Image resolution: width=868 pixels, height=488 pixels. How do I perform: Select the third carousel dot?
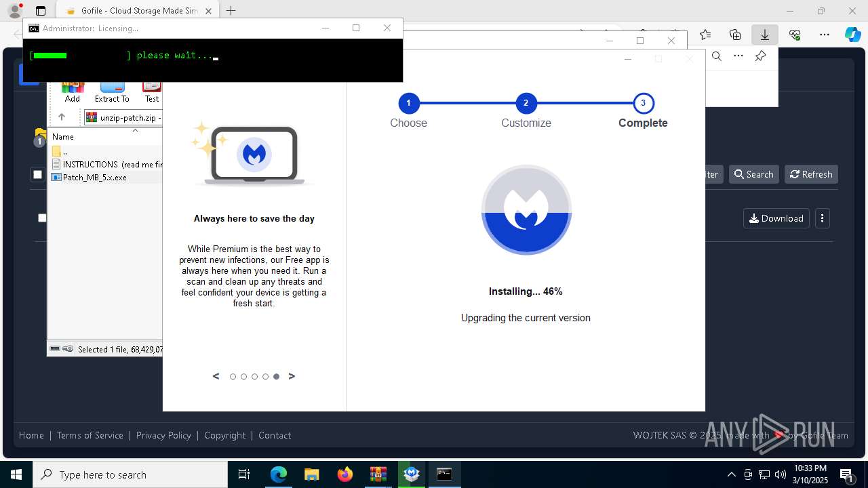coord(254,377)
